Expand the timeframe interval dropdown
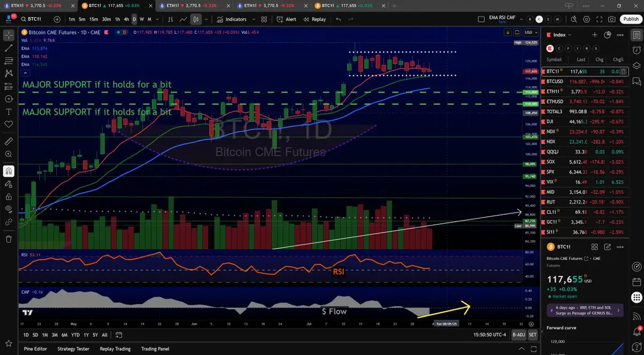The width and height of the screenshot is (644, 355). coord(157,19)
